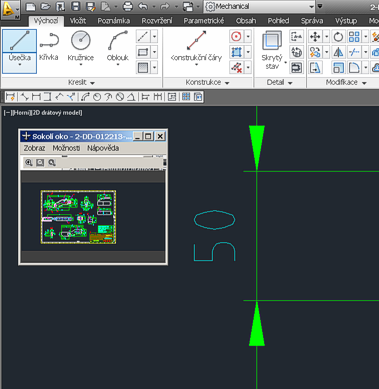Expand the Kreslit panel

click(81, 82)
